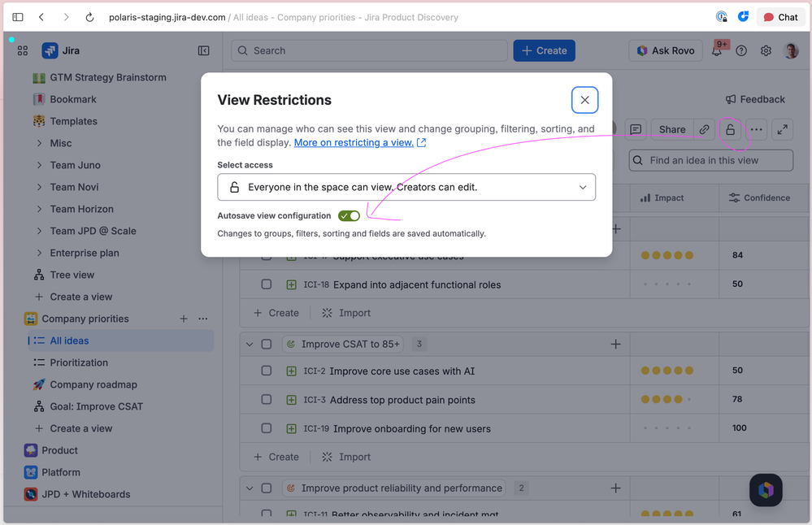Click the view restrictions lock icon
The width and height of the screenshot is (812, 525).
coord(730,129)
